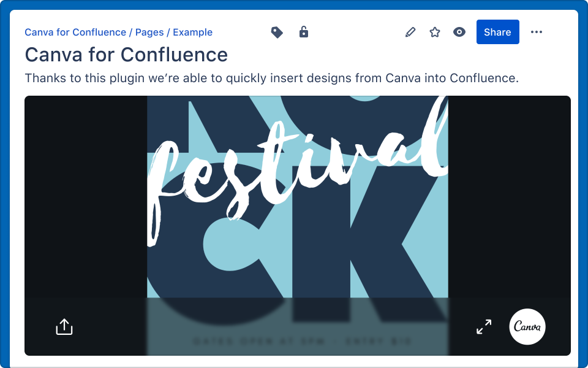Click the black right margin of the embed
The image size is (588, 368).
(x=510, y=196)
